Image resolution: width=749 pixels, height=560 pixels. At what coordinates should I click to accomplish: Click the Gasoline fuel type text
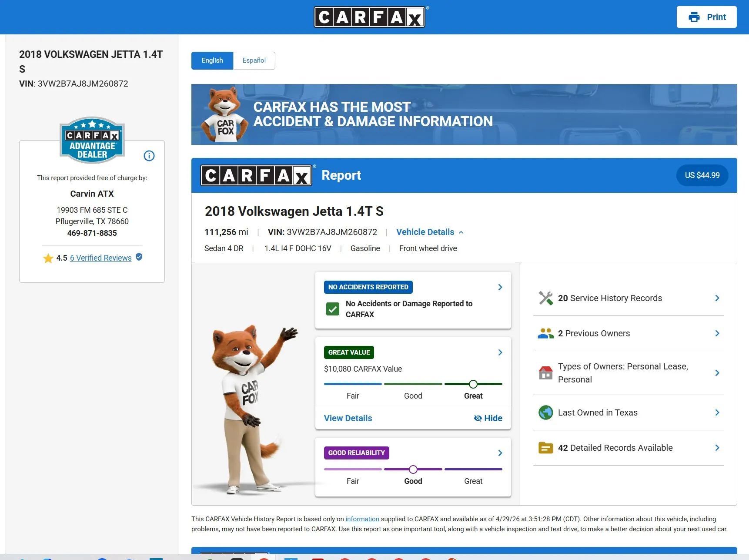tap(365, 248)
